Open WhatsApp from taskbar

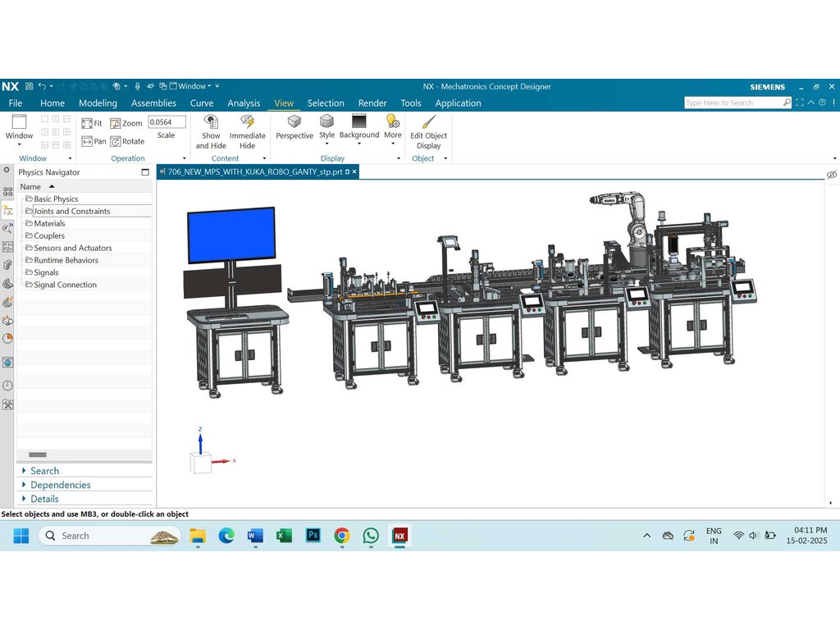pos(371,535)
